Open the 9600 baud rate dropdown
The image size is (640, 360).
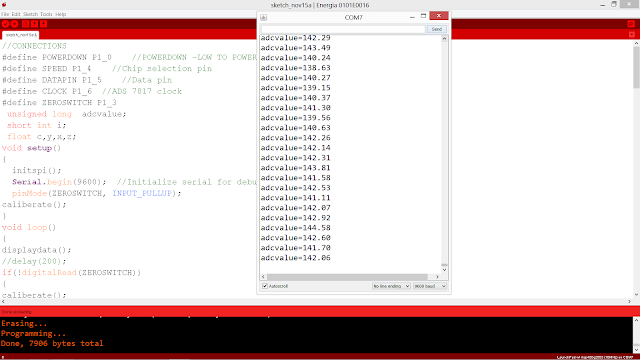coord(430,286)
